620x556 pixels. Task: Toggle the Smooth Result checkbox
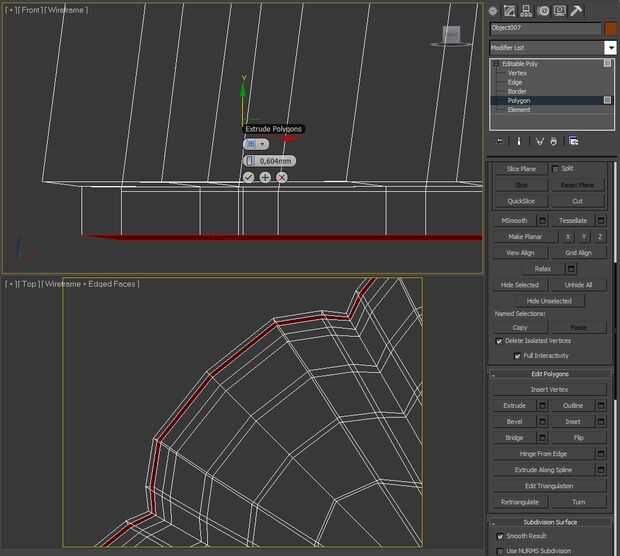[x=500, y=536]
